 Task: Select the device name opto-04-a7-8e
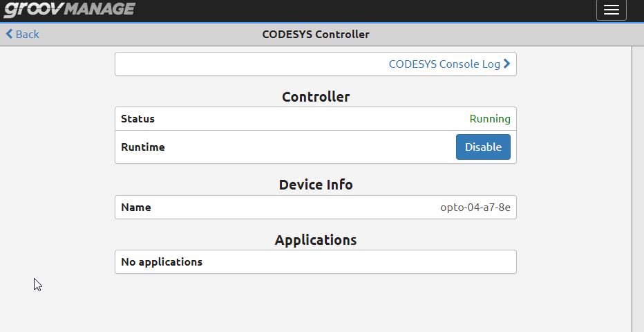click(475, 207)
